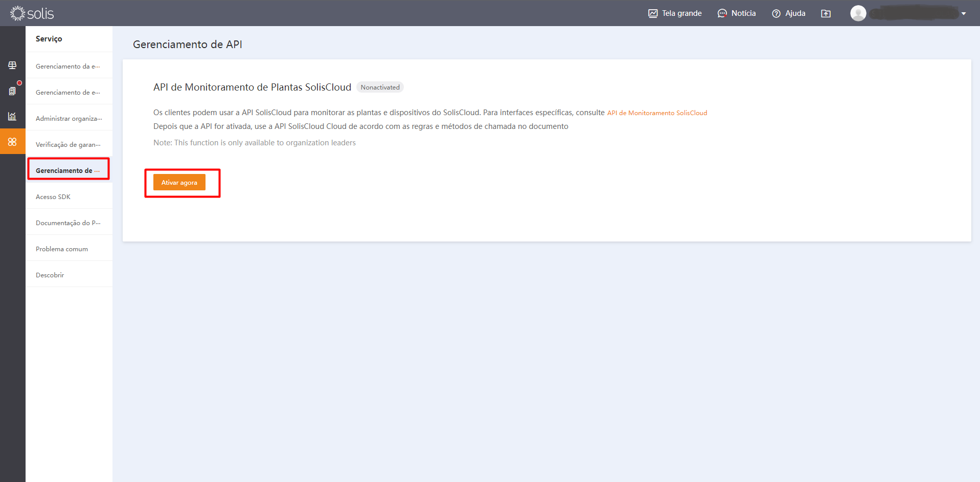980x482 pixels.
Task: Select the orange services grid sidebar icon
Action: pyautogui.click(x=12, y=142)
